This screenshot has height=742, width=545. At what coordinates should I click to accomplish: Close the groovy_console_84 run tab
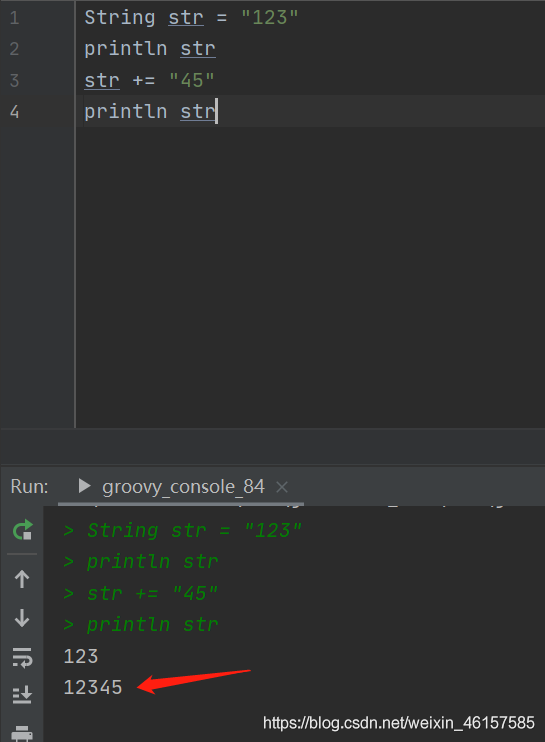tap(282, 487)
